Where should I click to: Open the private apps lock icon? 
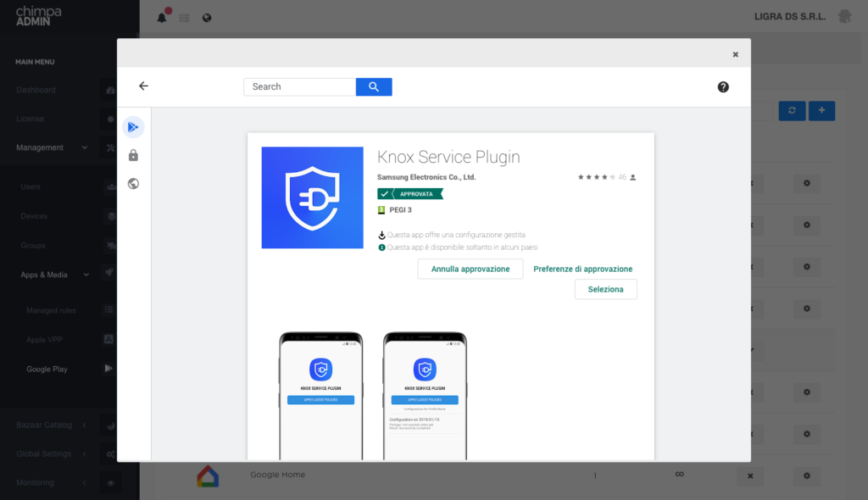coord(133,156)
